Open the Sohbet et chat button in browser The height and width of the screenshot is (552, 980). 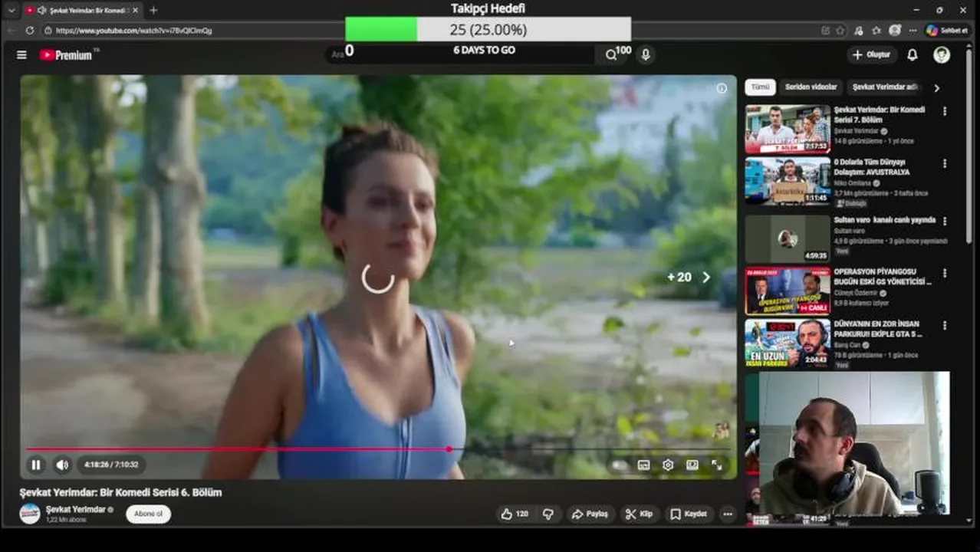tap(947, 31)
